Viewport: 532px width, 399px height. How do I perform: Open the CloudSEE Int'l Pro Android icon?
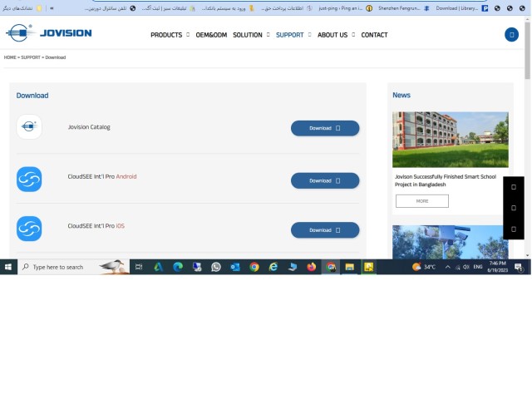29,180
